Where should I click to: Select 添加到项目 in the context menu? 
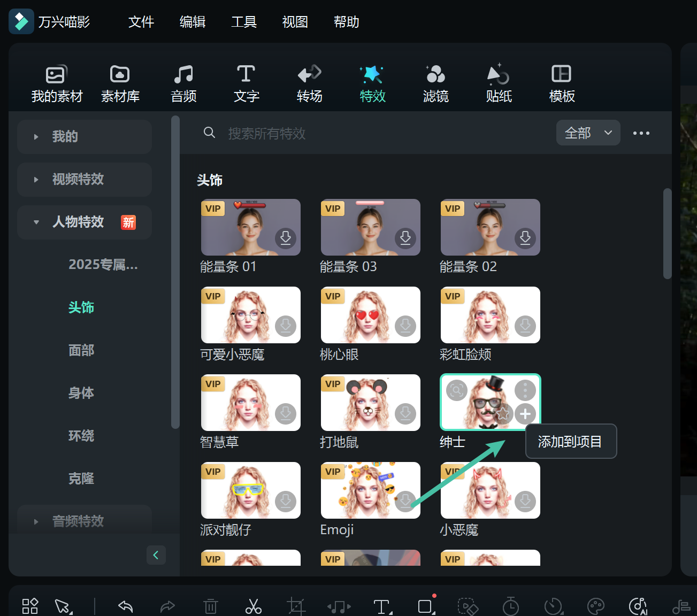pos(570,441)
